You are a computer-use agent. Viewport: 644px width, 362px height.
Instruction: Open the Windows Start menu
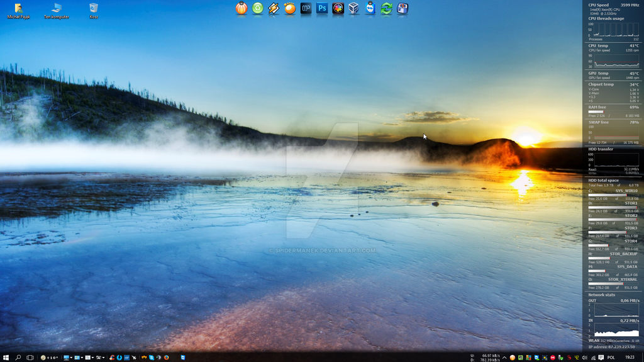tap(6, 358)
